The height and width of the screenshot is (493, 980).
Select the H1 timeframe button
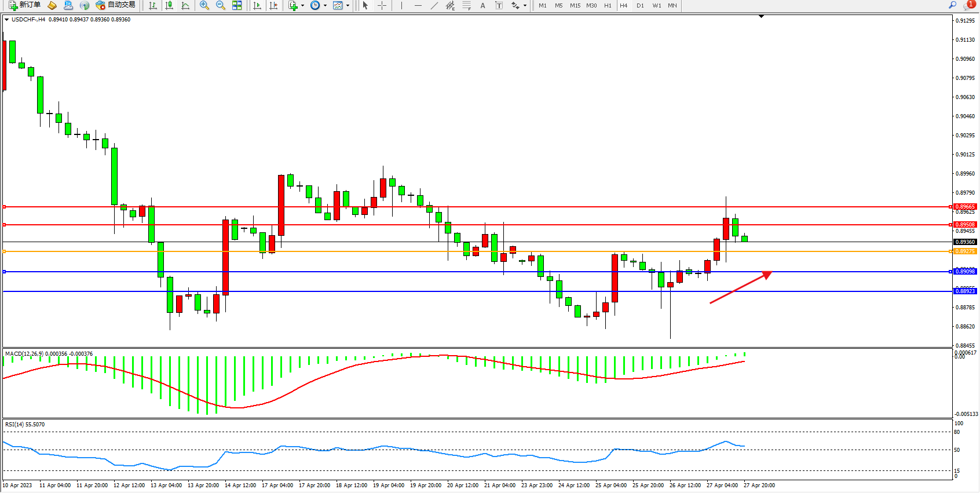(608, 5)
